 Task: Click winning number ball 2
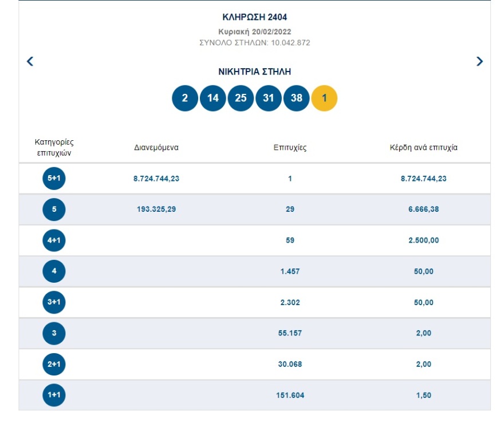(185, 98)
